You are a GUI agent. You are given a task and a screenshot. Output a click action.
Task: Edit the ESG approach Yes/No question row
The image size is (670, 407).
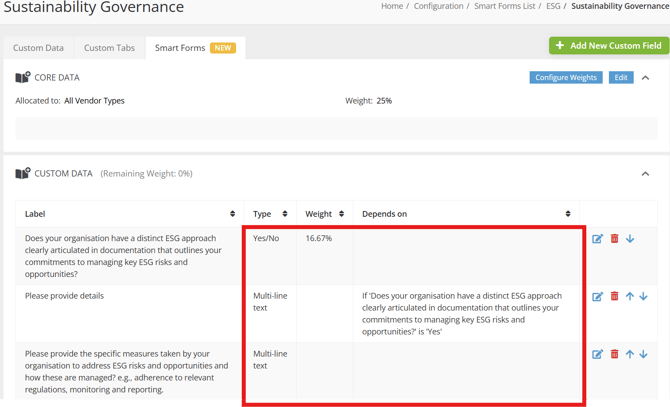(597, 239)
